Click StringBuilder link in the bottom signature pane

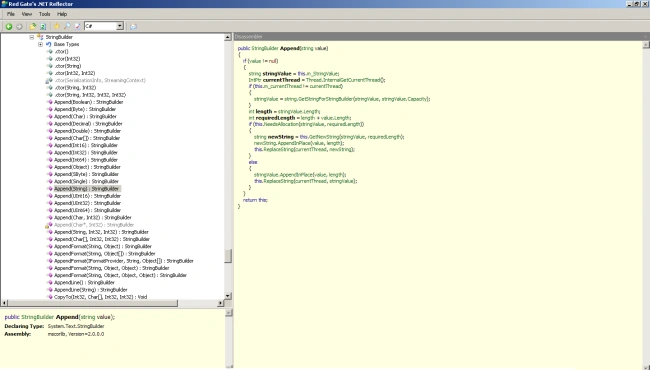(37, 317)
